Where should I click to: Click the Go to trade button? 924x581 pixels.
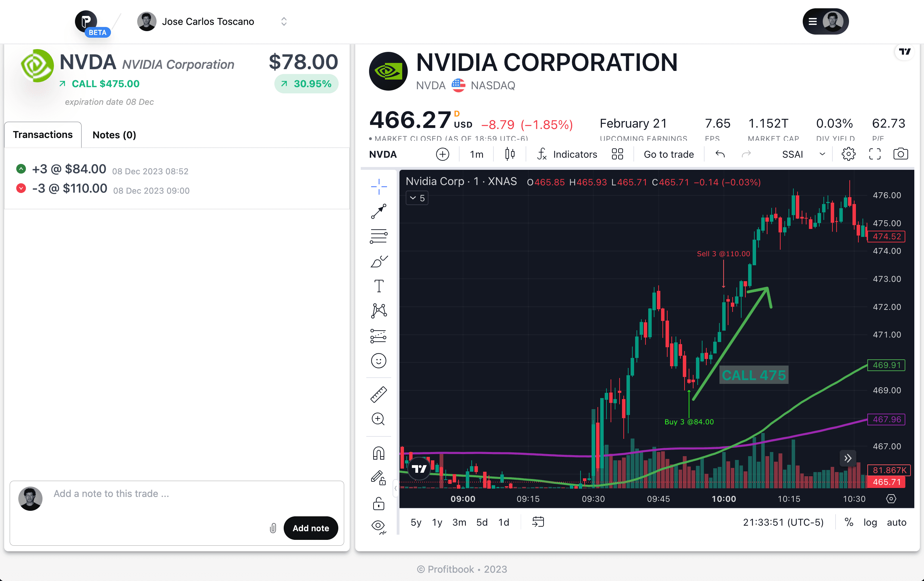pos(668,154)
